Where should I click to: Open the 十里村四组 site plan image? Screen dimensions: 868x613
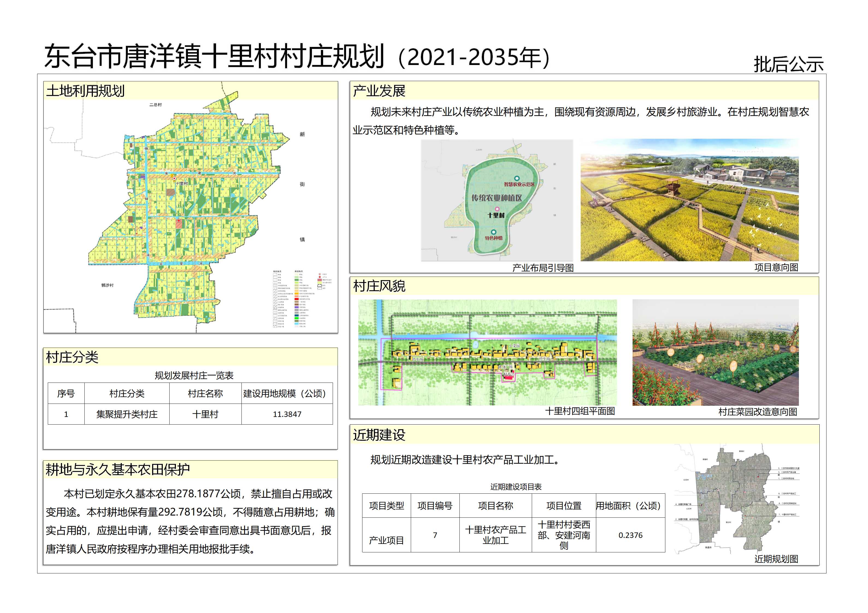click(487, 353)
